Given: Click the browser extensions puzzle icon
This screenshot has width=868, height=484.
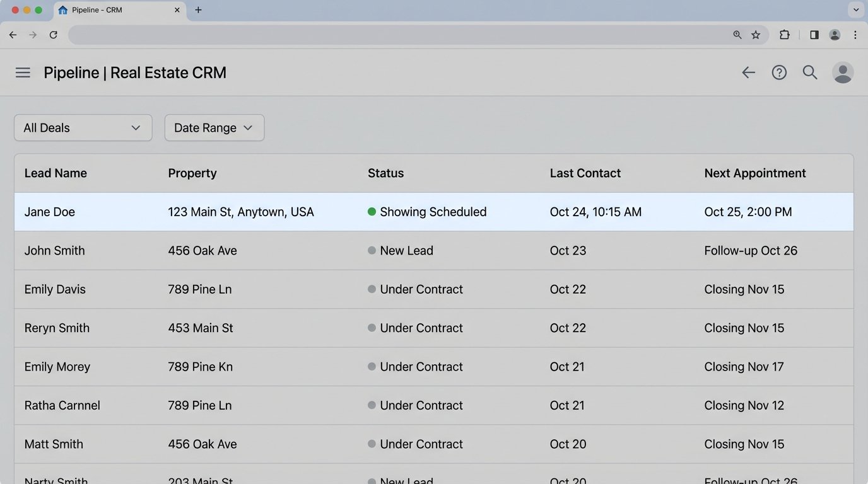Looking at the screenshot, I should coord(784,35).
